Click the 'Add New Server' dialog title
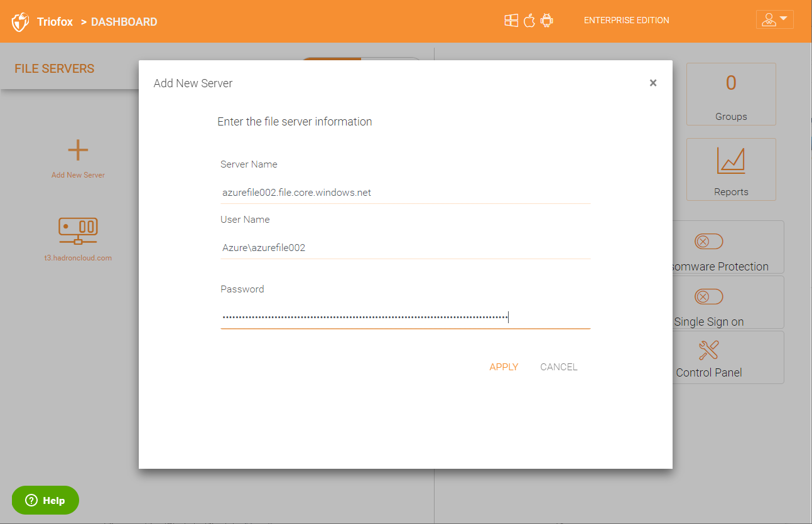Image resolution: width=812 pixels, height=524 pixels. (193, 83)
